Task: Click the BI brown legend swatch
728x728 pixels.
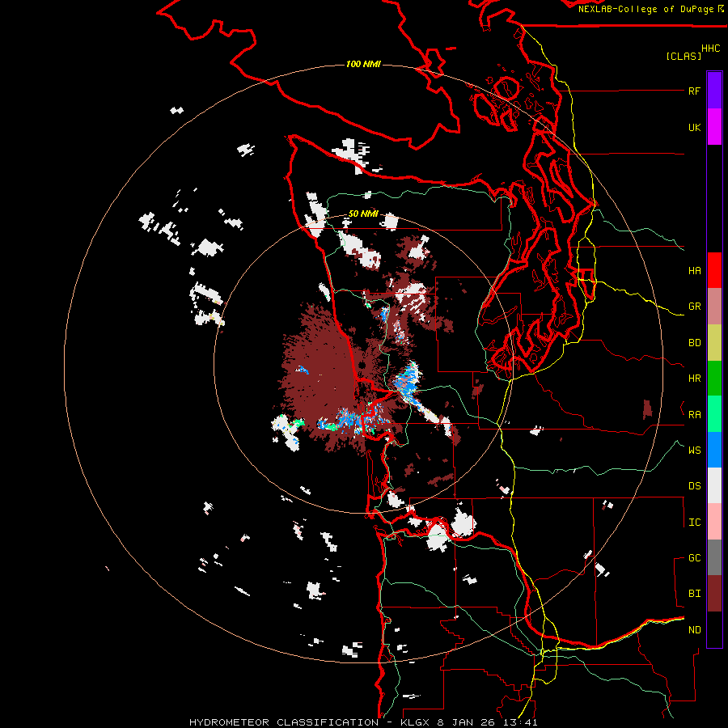Action: (x=714, y=594)
